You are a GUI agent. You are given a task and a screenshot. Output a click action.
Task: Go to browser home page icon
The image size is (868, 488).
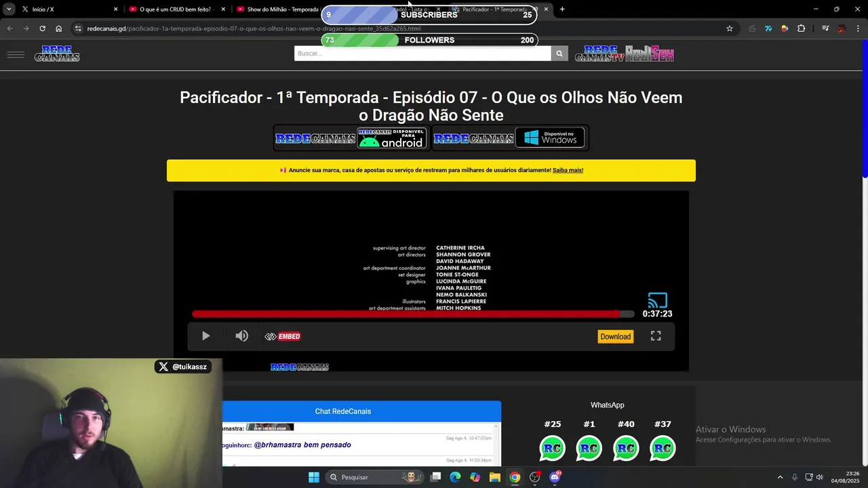click(59, 28)
